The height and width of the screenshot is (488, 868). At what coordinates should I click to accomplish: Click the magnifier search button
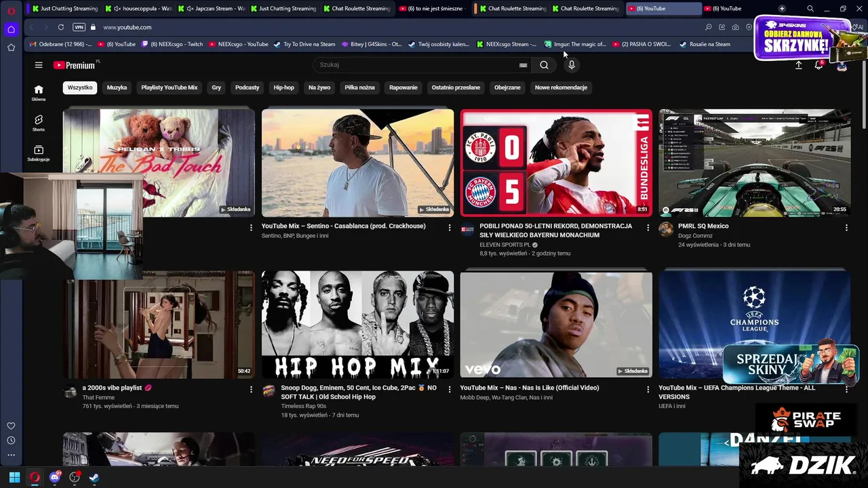click(544, 65)
